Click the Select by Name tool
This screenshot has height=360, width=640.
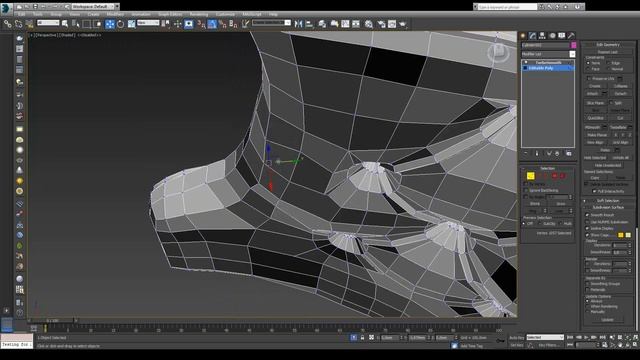[x=76, y=24]
